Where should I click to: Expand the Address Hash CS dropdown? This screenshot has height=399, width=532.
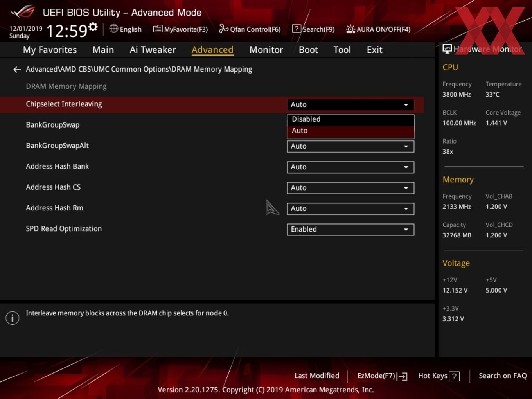pos(350,188)
